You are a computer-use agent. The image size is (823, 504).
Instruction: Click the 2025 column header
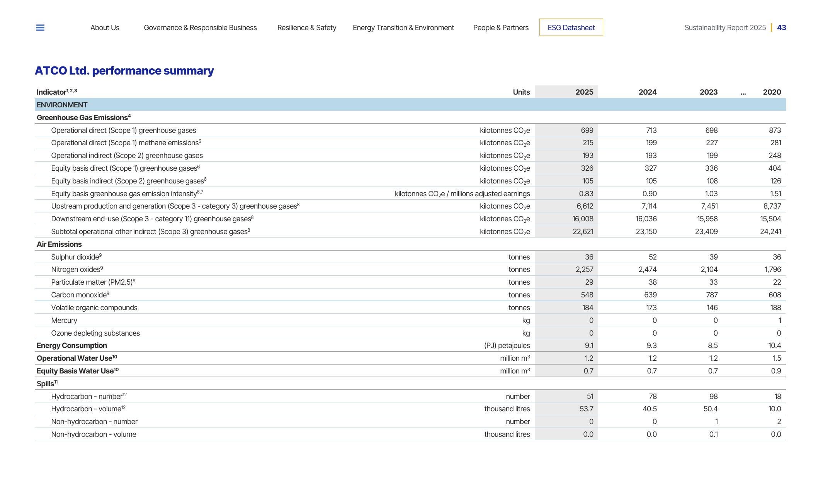tap(584, 92)
